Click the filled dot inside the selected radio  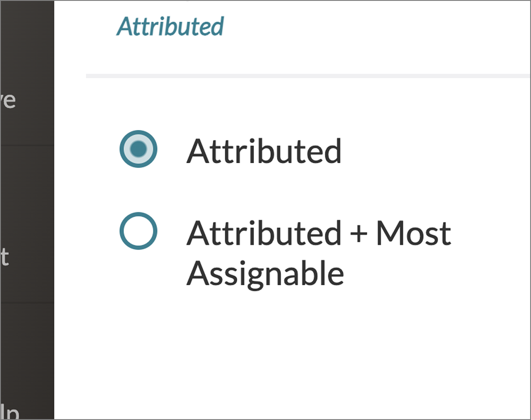pos(139,149)
